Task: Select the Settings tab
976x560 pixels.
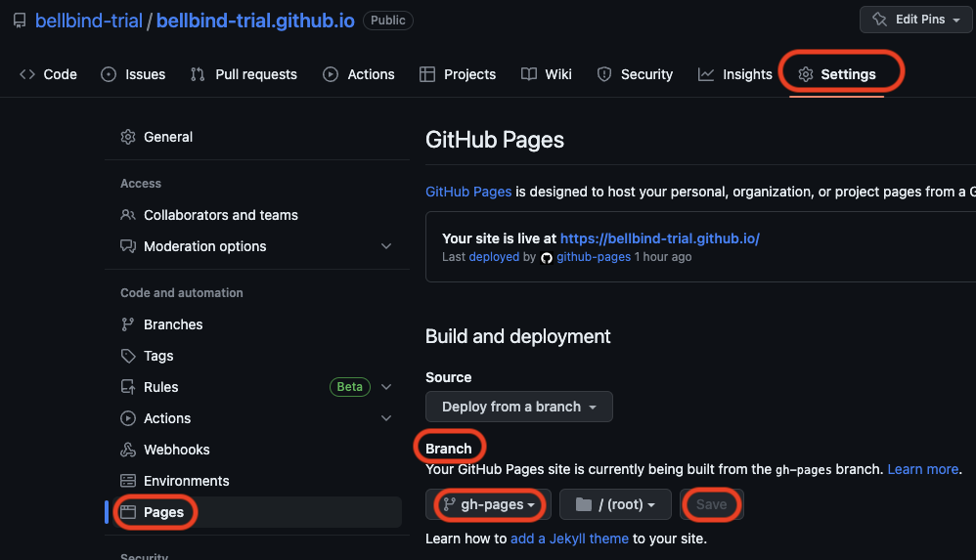Action: tap(836, 74)
